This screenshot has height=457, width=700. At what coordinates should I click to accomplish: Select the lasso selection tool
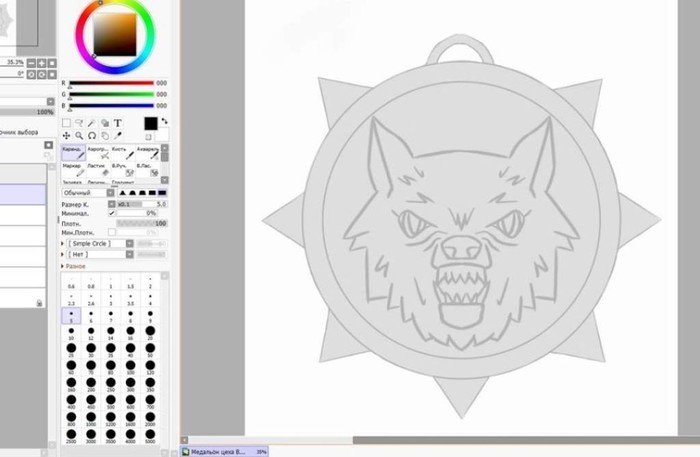[x=79, y=123]
